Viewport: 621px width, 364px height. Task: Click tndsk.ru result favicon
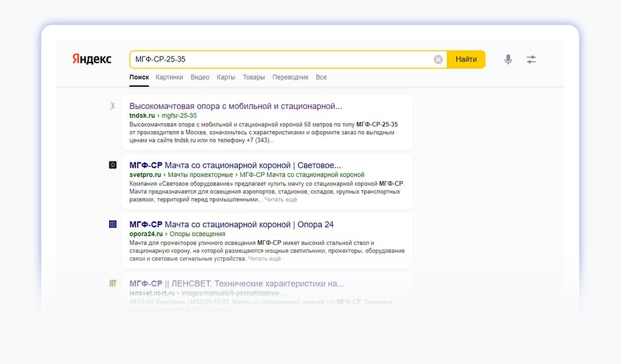[x=112, y=106]
